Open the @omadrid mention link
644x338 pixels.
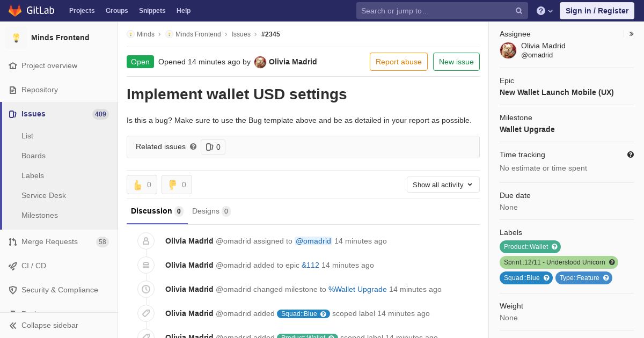(313, 241)
